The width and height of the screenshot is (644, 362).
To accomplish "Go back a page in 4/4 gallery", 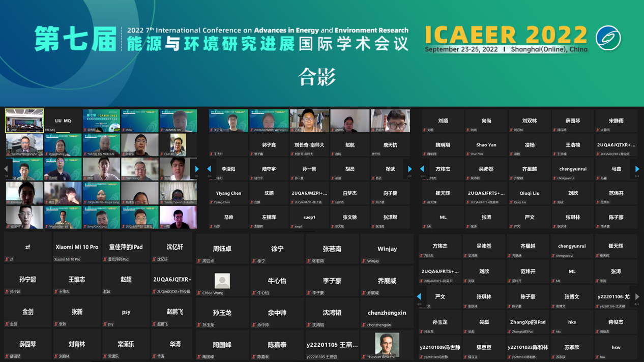I will click(x=419, y=296).
